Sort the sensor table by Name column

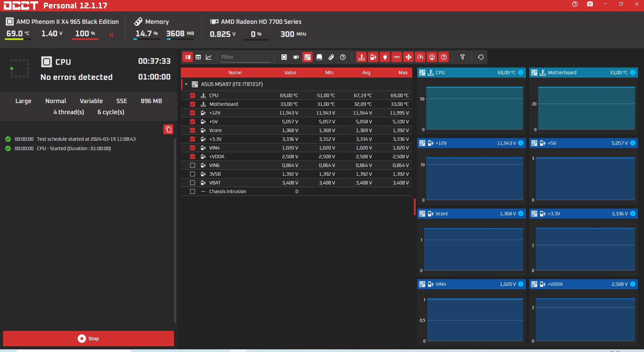pos(235,73)
